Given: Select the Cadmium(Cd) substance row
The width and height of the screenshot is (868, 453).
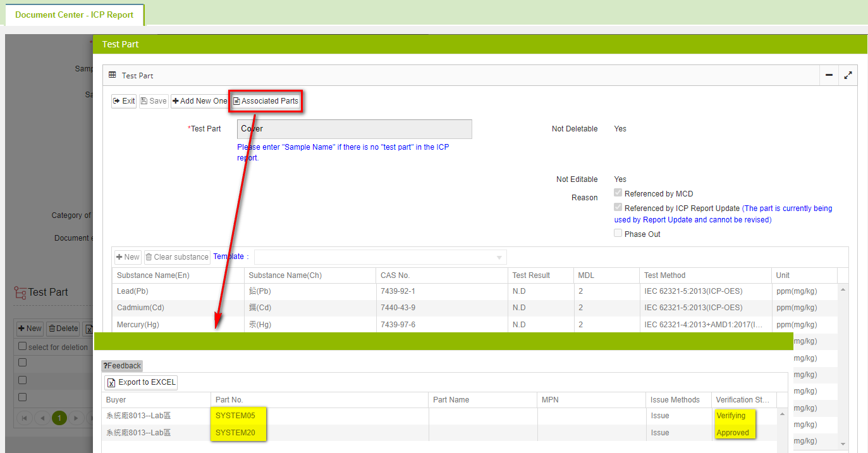Looking at the screenshot, I should pyautogui.click(x=475, y=308).
